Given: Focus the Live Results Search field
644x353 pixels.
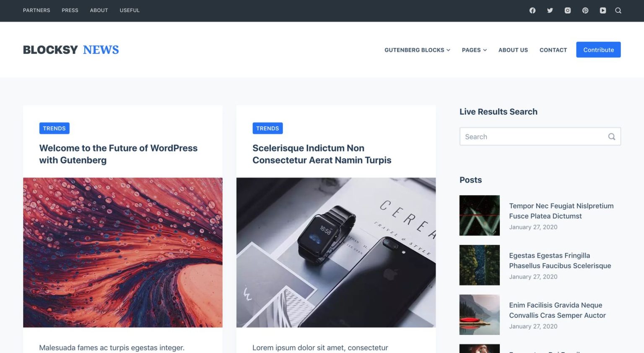Looking at the screenshot, I should pos(540,136).
